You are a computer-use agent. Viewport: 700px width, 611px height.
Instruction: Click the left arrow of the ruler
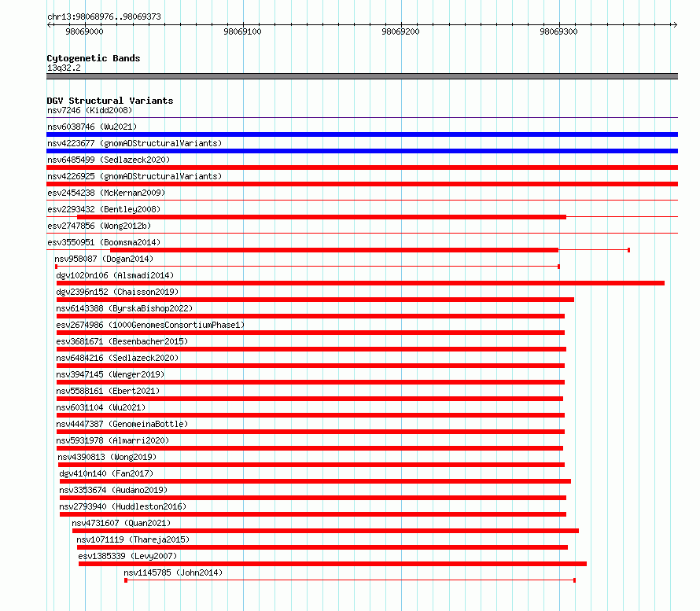point(49,24)
